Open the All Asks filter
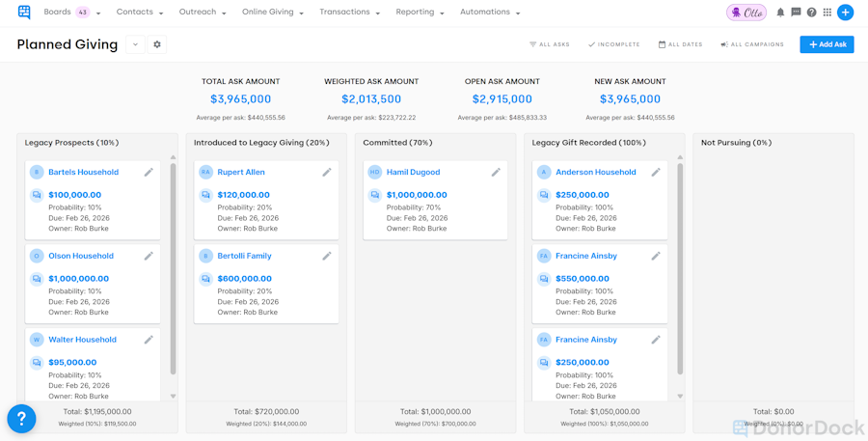Image resolution: width=868 pixels, height=441 pixels. click(x=550, y=44)
